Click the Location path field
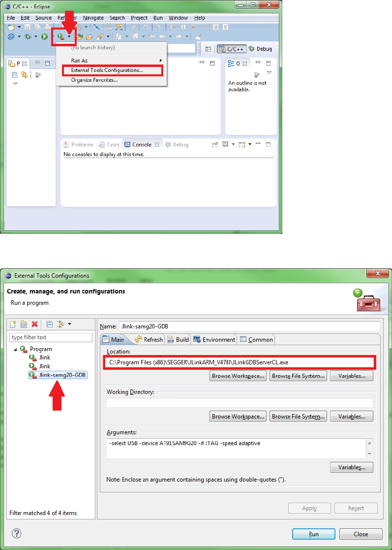 point(240,362)
